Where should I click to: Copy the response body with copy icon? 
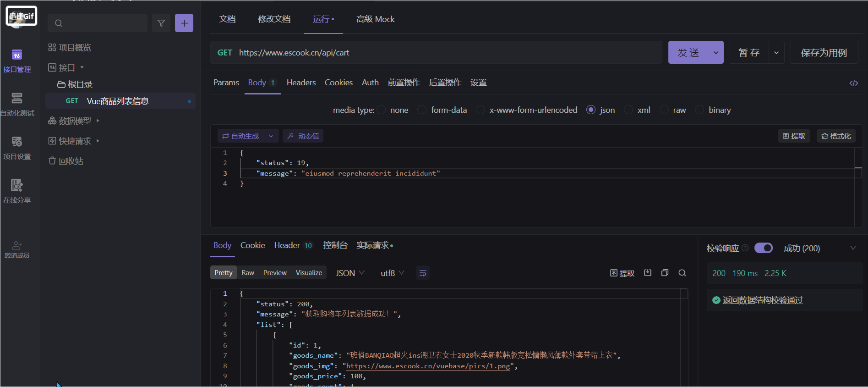(x=665, y=273)
